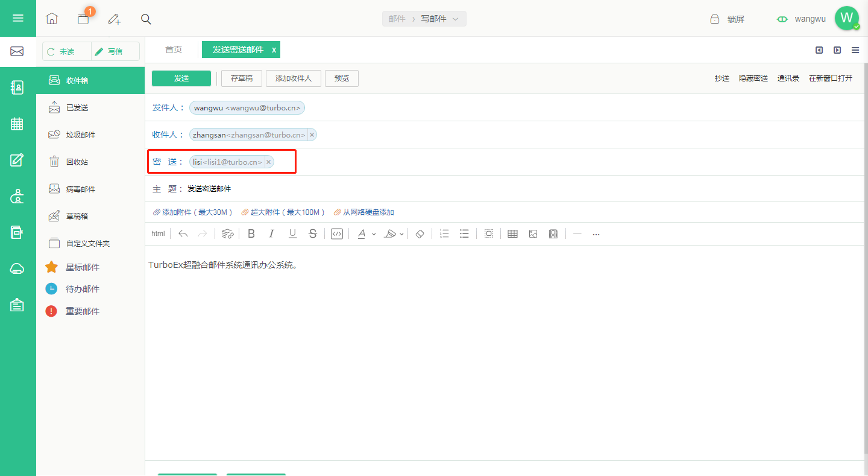Screen dimensions: 868x476
Task: Click 添加收件人 button
Action: (x=294, y=78)
